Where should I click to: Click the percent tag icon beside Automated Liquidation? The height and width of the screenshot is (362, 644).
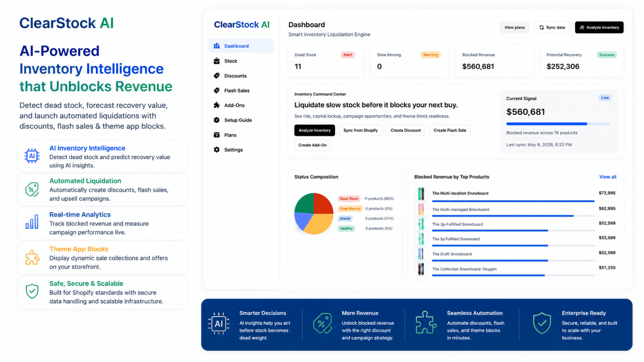click(x=32, y=189)
